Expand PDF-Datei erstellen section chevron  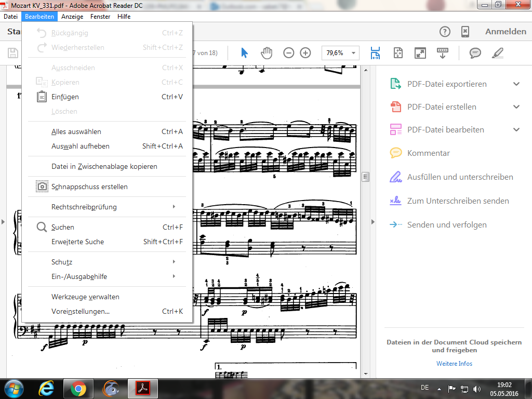(516, 107)
